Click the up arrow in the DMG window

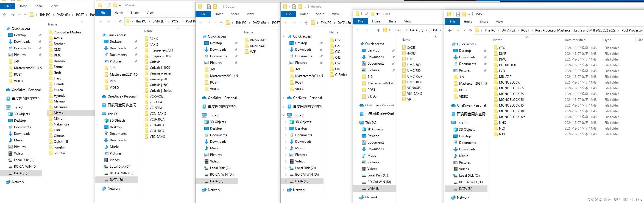(470, 30)
